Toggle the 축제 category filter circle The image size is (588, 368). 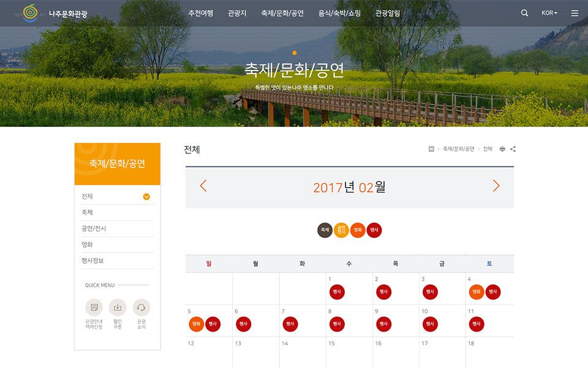(x=325, y=231)
